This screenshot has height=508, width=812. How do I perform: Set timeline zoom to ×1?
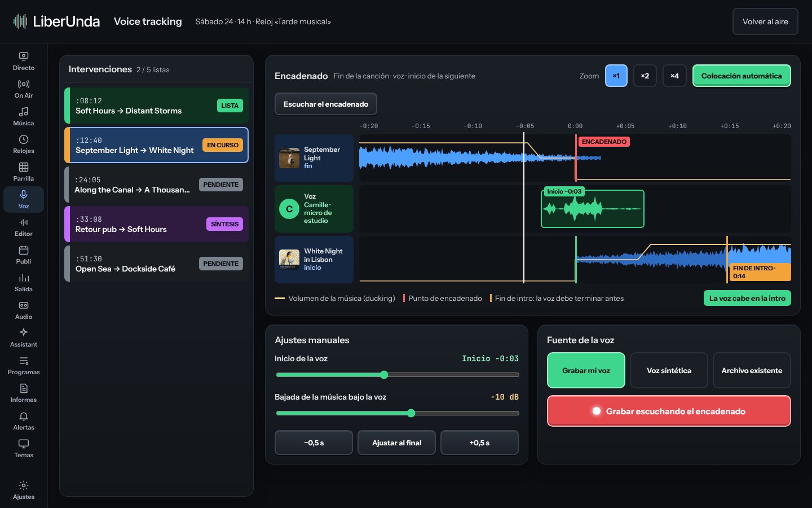point(616,76)
